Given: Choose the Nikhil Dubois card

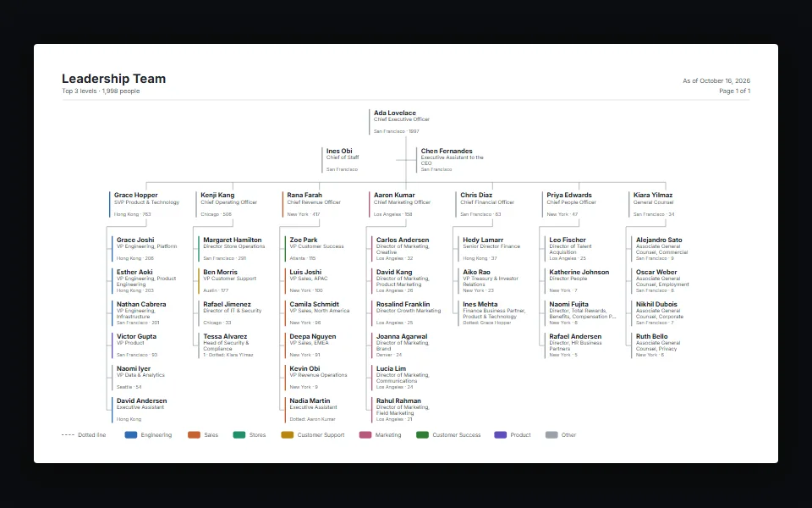Looking at the screenshot, I should (x=667, y=313).
